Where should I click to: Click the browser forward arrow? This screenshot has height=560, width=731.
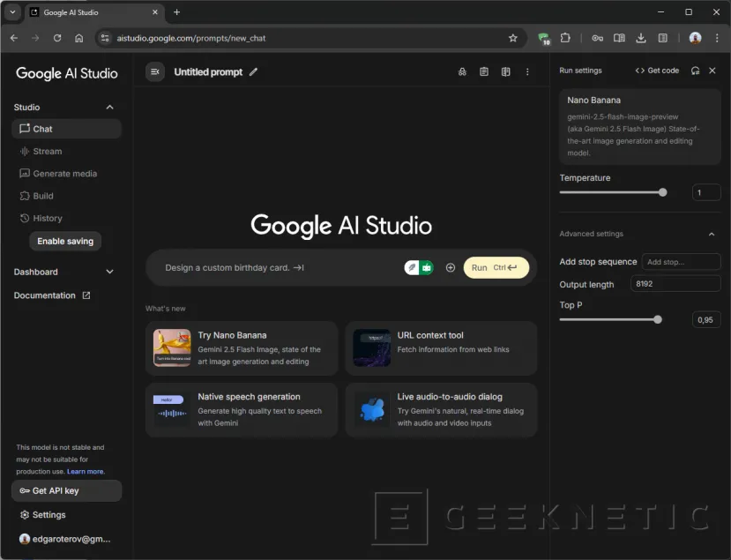click(x=35, y=38)
